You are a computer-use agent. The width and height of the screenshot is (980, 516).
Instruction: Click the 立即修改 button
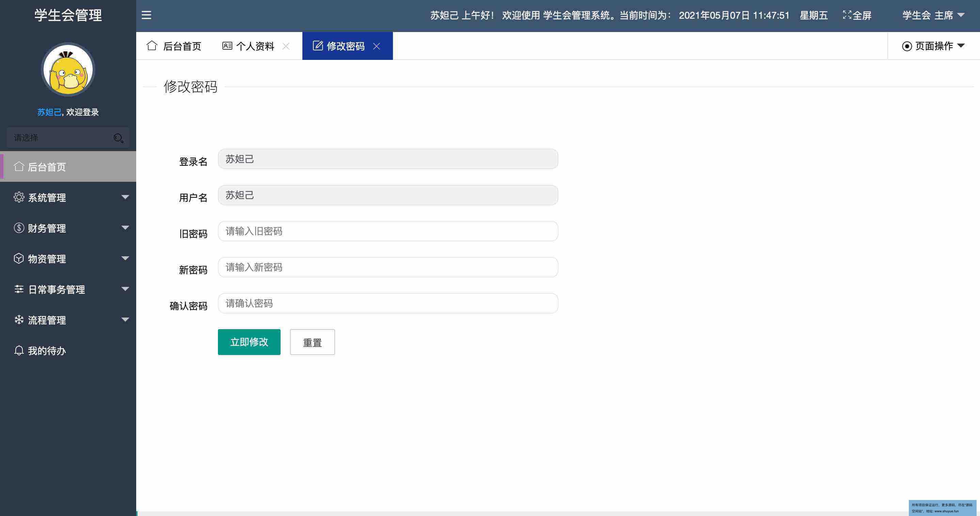[x=249, y=342]
